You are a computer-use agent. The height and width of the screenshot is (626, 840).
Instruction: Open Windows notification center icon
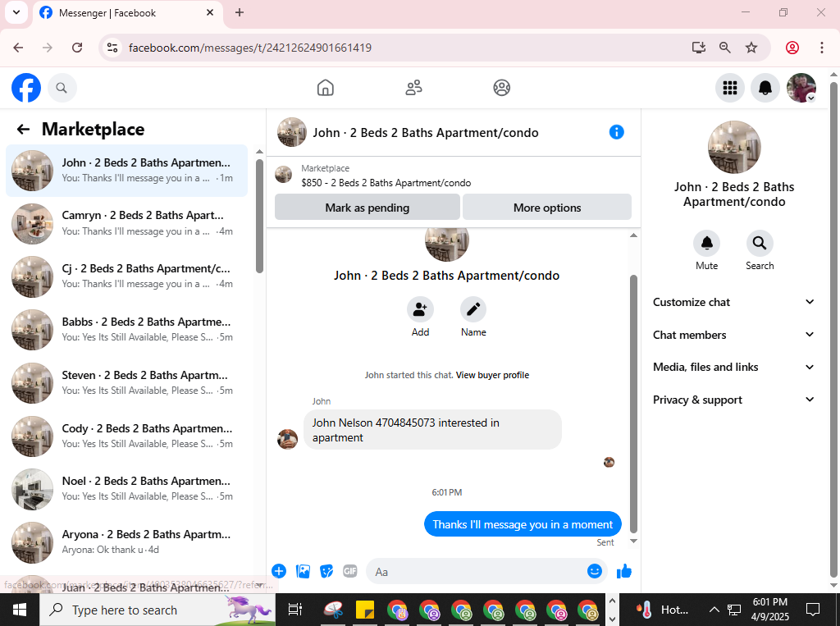tap(813, 610)
